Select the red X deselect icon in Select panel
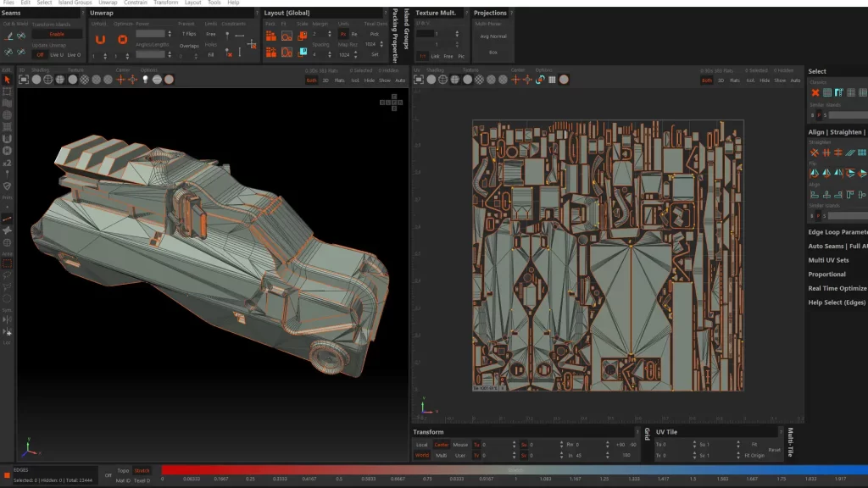The width and height of the screenshot is (868, 488). 815,92
